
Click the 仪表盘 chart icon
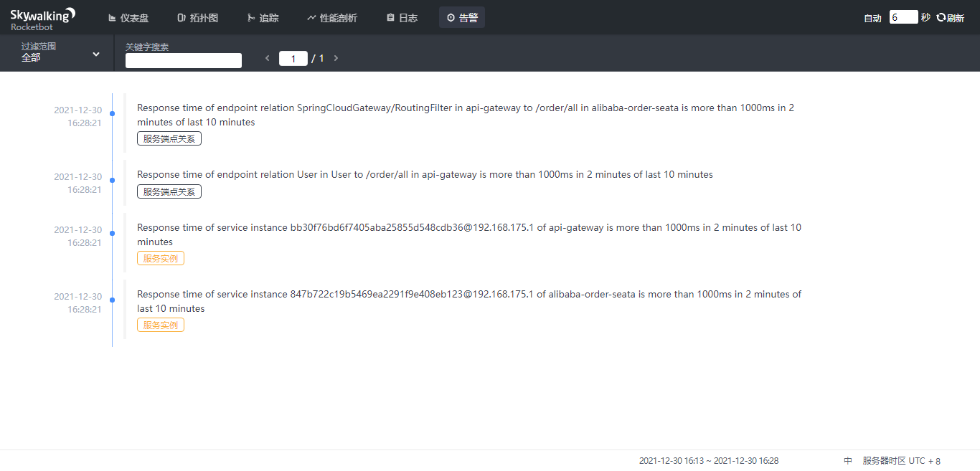[112, 18]
